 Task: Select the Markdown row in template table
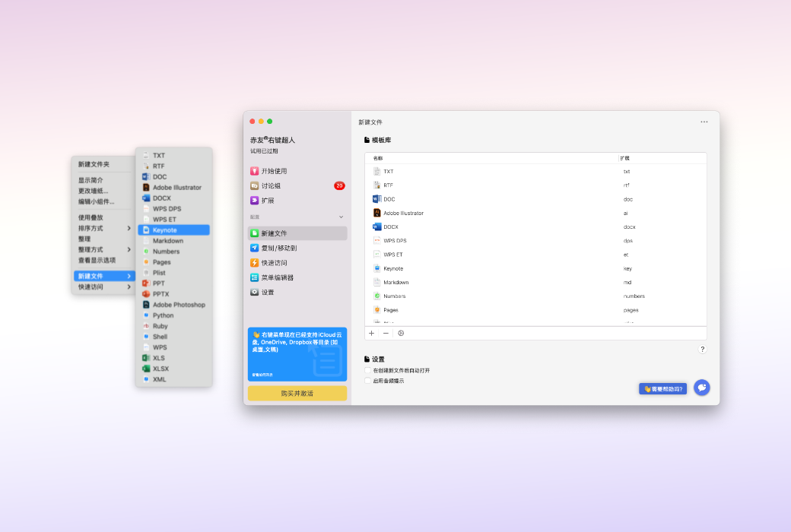click(x=535, y=283)
